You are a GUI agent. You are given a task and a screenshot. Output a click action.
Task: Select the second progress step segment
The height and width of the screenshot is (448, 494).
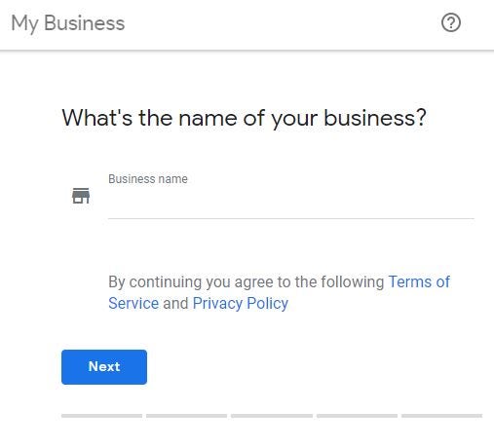point(186,416)
